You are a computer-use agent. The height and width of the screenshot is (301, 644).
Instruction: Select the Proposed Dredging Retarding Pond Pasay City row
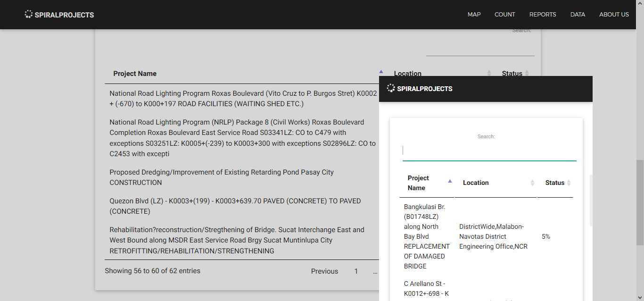[x=242, y=177]
